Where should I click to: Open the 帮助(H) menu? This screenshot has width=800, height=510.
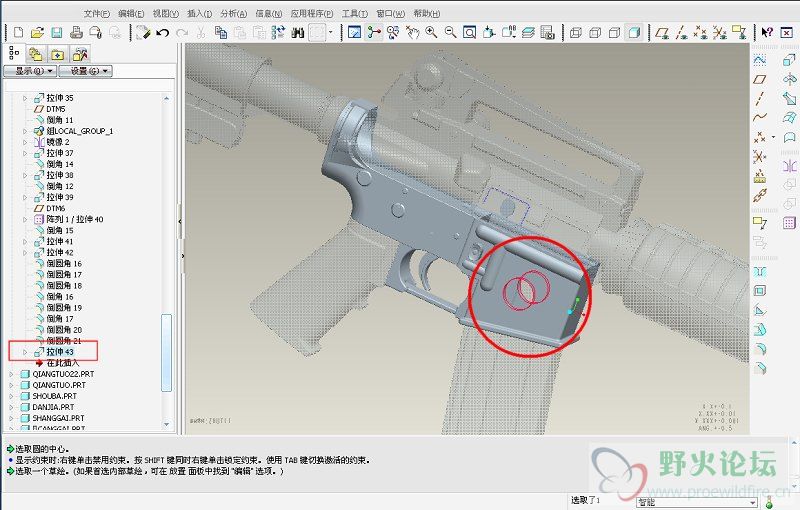(x=427, y=14)
